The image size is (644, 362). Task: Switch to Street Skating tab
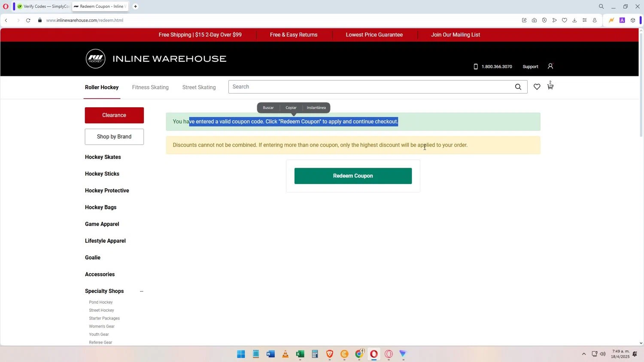click(199, 87)
